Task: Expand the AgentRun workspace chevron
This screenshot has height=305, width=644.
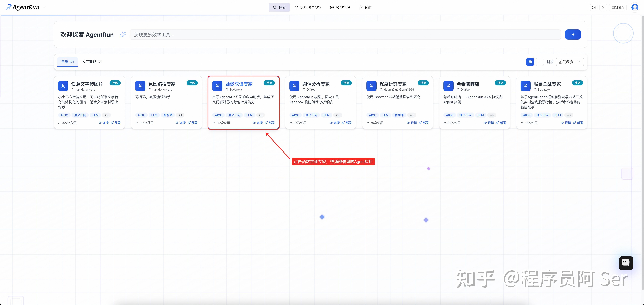Action: tap(45, 8)
